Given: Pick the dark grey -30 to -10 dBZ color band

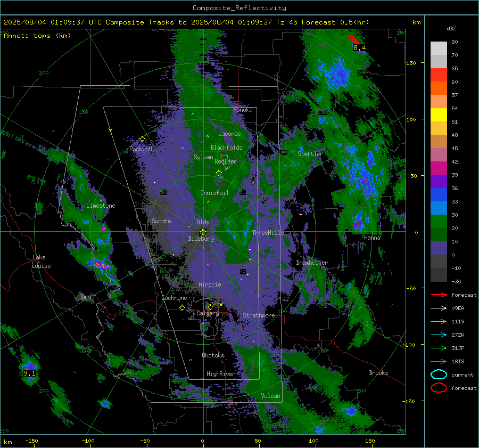Looking at the screenshot, I should pyautogui.click(x=439, y=275).
